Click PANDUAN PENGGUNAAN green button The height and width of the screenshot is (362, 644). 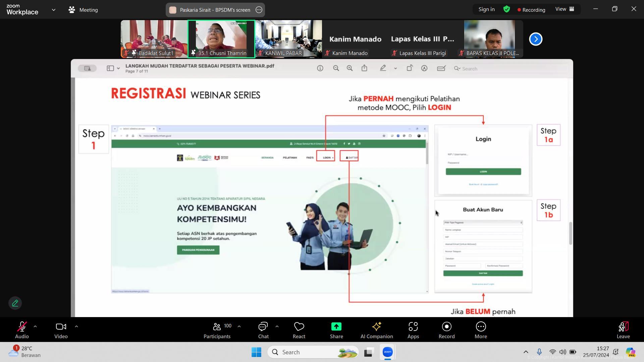pyautogui.click(x=198, y=250)
